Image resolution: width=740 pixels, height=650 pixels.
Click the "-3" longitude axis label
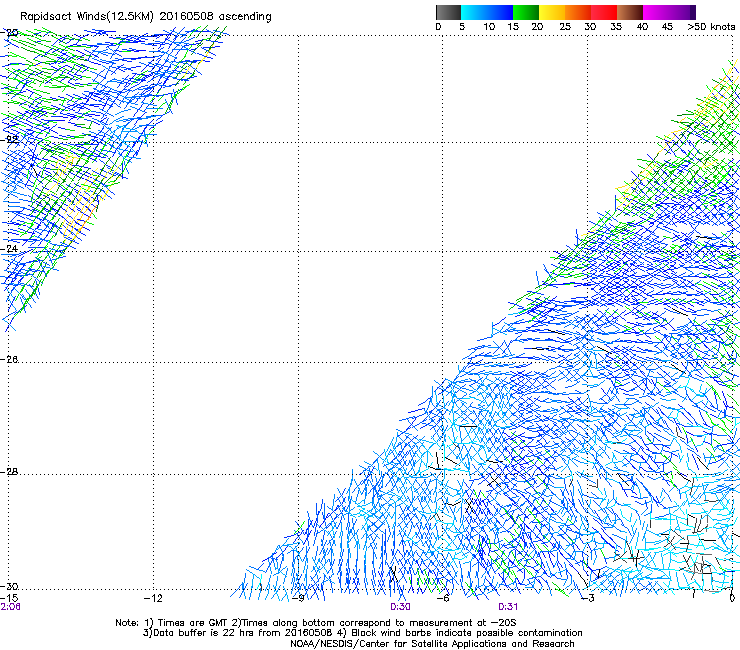coord(588,598)
